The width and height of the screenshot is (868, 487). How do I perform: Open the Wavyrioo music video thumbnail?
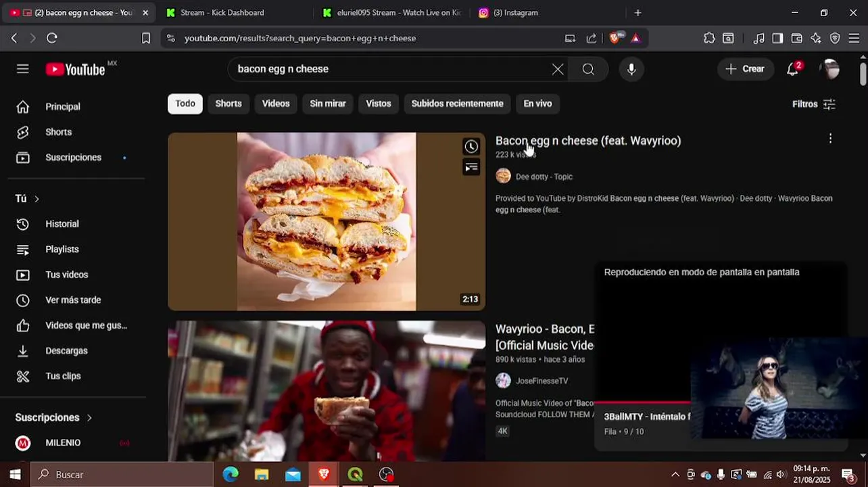[x=327, y=391]
